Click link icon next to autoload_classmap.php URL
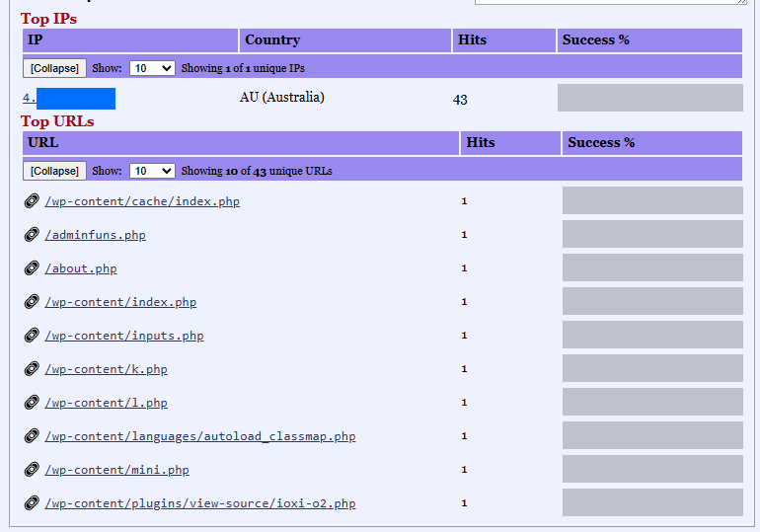 (32, 436)
